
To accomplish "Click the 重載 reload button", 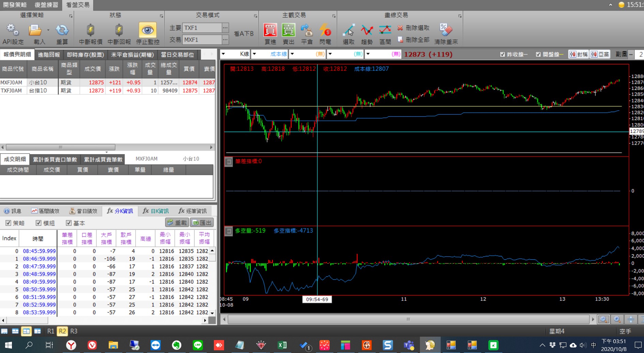I will [177, 223].
